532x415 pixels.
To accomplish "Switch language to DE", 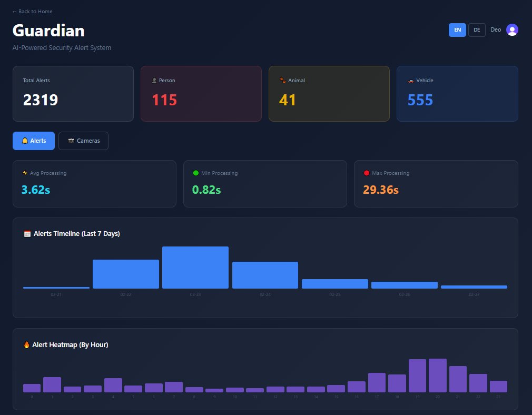I will coord(477,30).
